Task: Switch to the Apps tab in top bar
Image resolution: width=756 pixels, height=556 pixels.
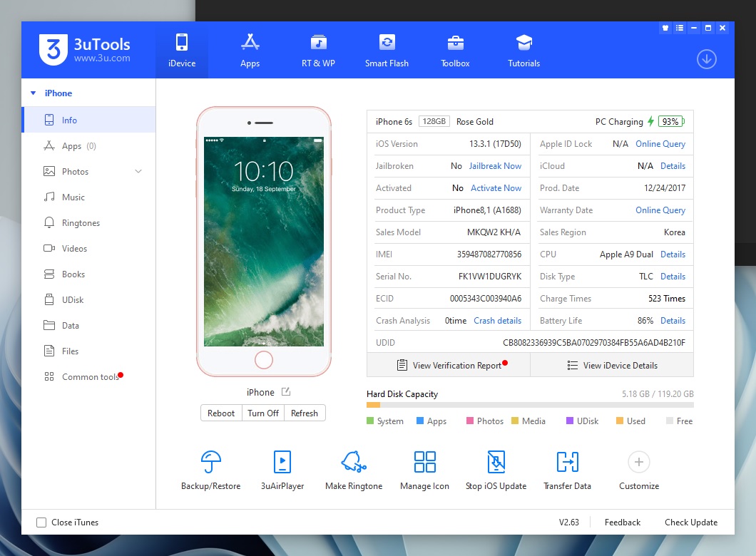Action: [x=250, y=50]
